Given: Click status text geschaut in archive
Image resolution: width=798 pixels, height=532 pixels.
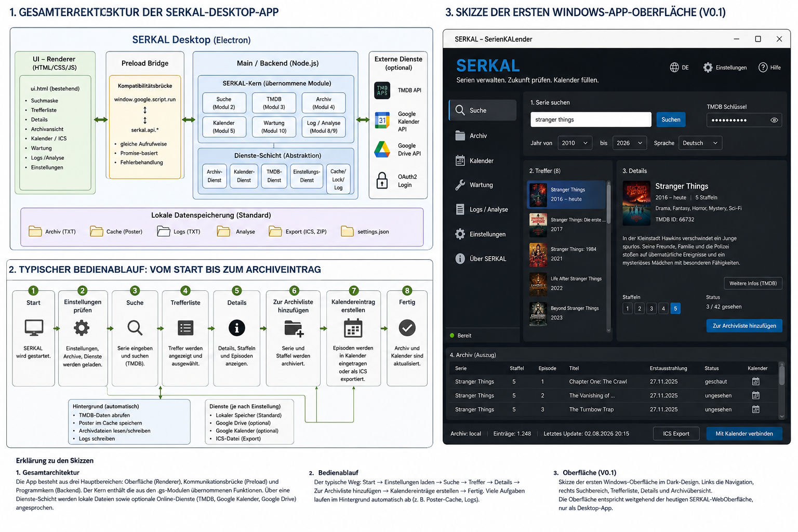Looking at the screenshot, I should 716,381.
